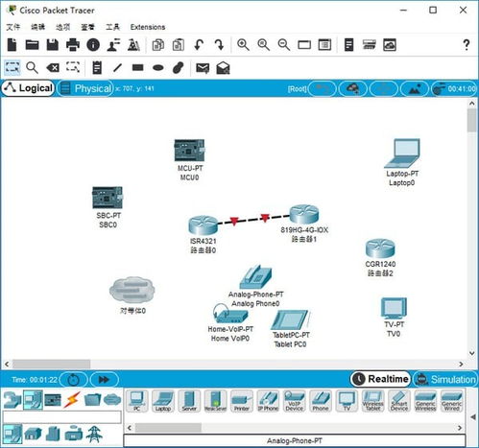Select the ISR4321 router device
479x448 pixels.
[203, 225]
